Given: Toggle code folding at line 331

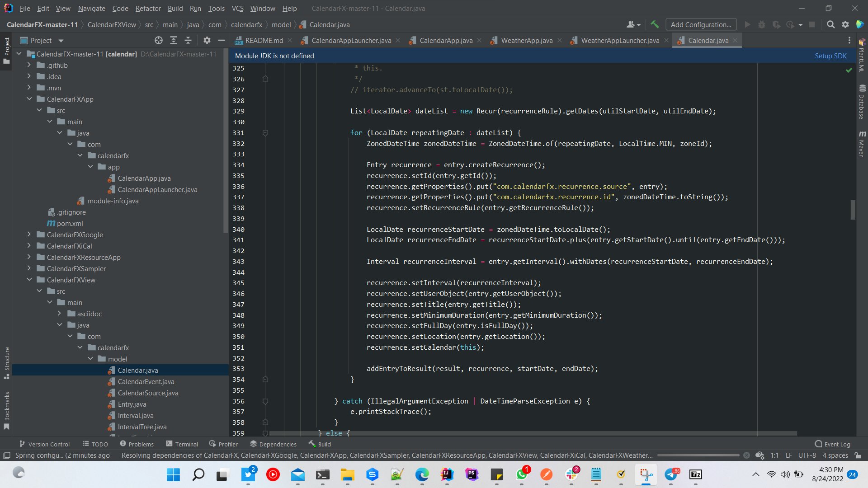Looking at the screenshot, I should (265, 133).
